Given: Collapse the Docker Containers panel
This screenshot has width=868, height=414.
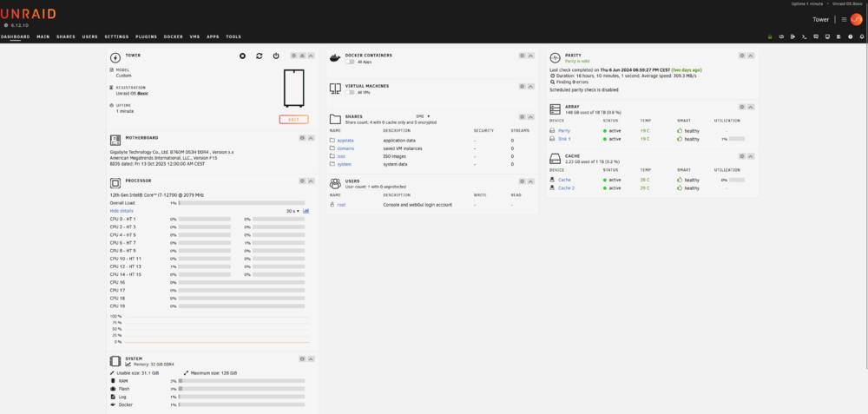Looking at the screenshot, I should (531, 56).
